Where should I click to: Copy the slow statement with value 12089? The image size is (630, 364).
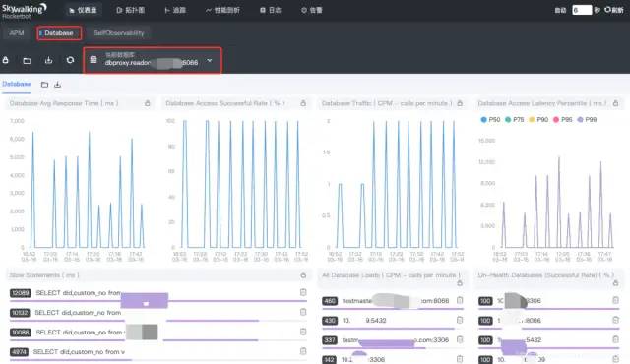(x=303, y=292)
